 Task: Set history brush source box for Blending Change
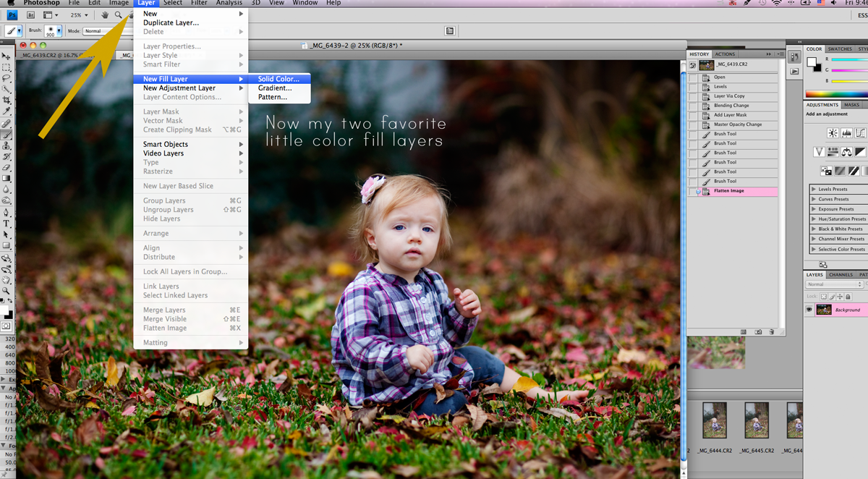tap(693, 106)
